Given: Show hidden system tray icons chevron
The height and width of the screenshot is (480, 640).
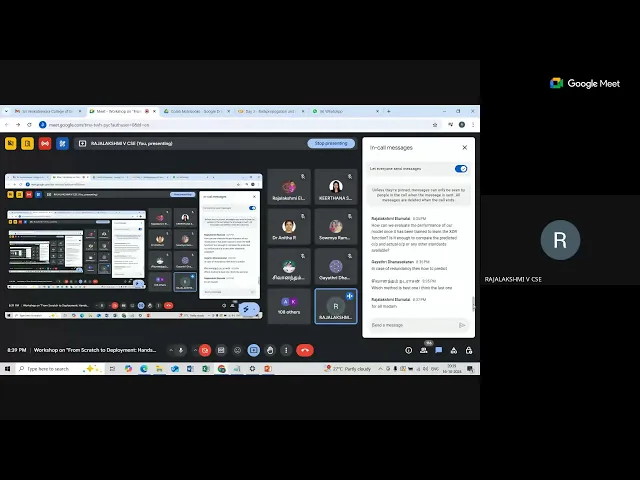Looking at the screenshot, I should pos(380,369).
